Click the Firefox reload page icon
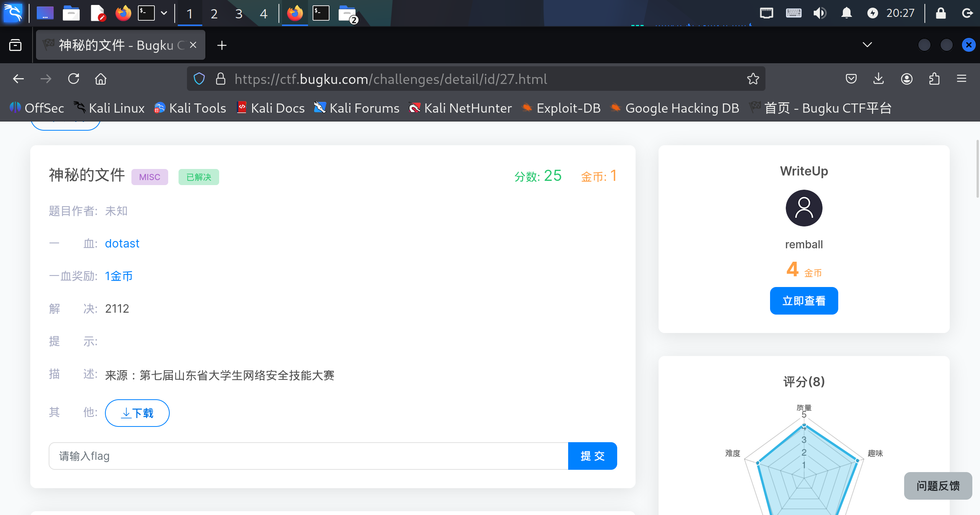The image size is (980, 515). pyautogui.click(x=74, y=79)
